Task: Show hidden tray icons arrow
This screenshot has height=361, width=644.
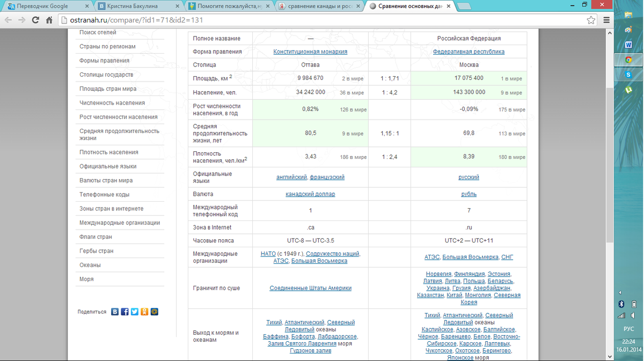Action: point(621,292)
